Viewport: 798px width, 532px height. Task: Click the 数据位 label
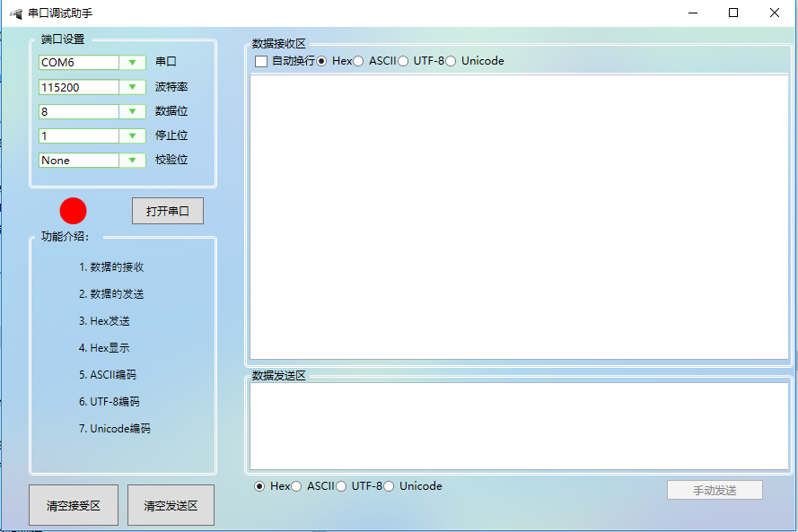(171, 111)
